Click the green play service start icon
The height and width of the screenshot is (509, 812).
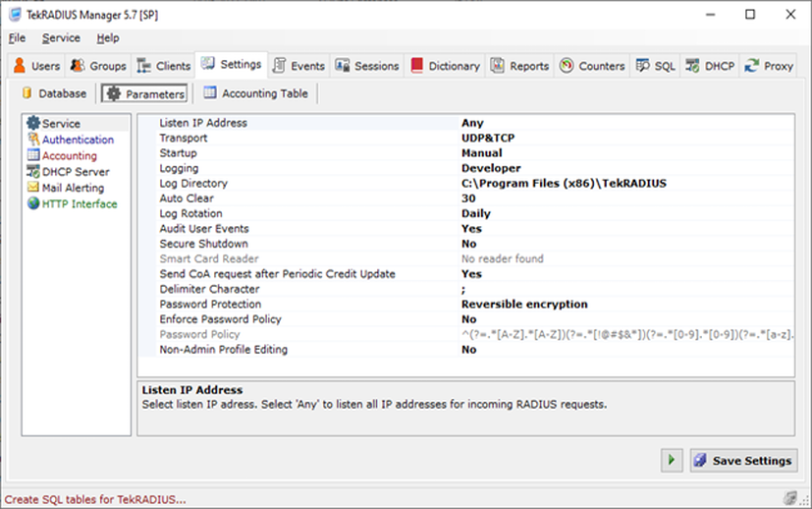point(672,460)
